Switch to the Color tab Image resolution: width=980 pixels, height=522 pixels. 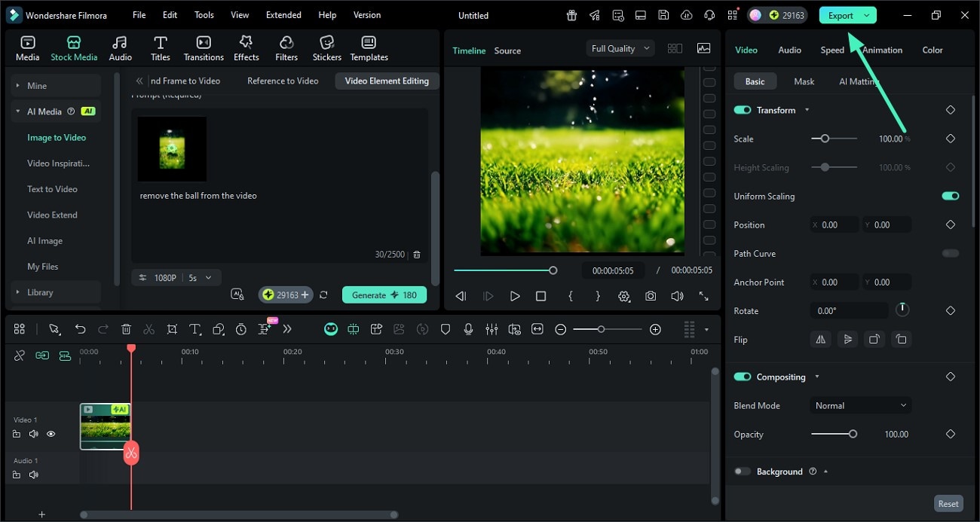(932, 50)
